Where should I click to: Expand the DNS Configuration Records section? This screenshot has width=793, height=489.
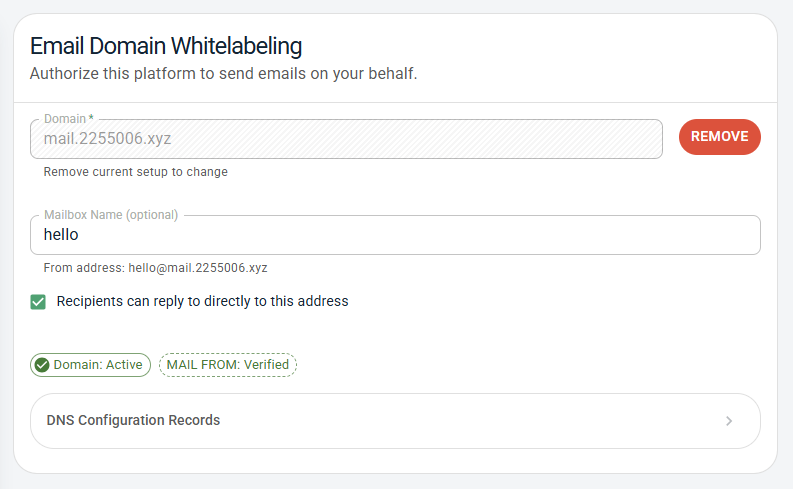(395, 421)
